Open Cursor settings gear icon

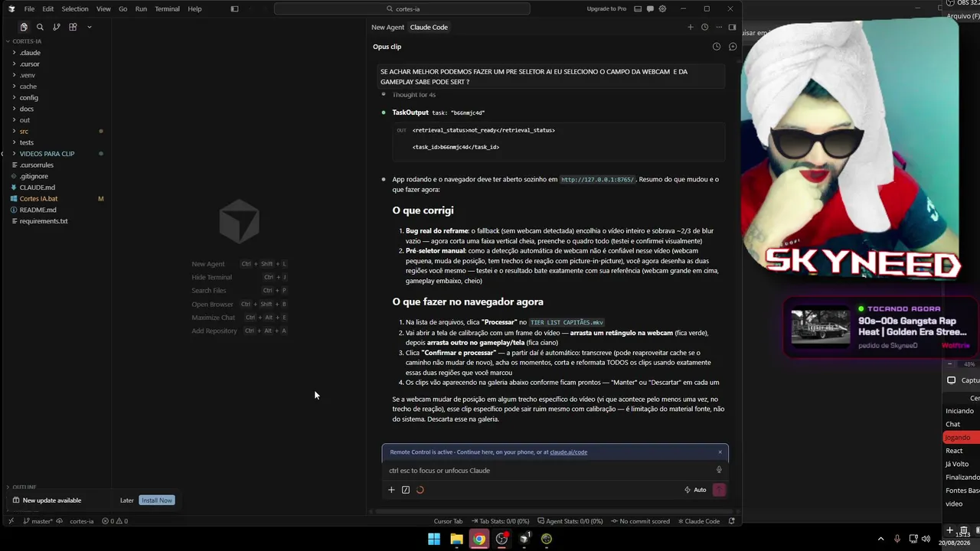click(x=662, y=9)
